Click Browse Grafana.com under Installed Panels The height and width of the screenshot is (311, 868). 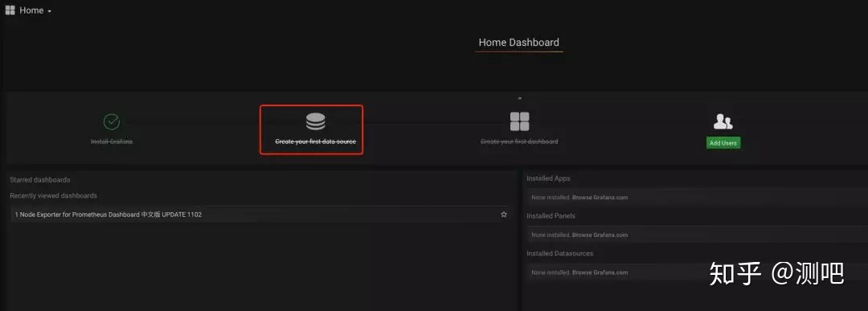tap(600, 235)
